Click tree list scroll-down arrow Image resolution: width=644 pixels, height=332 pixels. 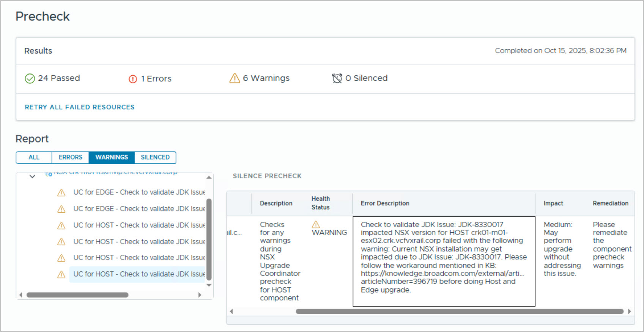point(209,285)
